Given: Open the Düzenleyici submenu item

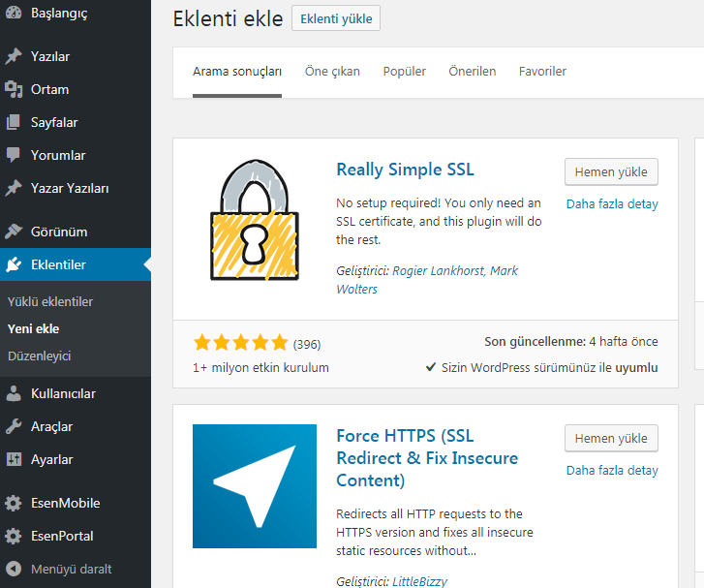Looking at the screenshot, I should [x=39, y=356].
